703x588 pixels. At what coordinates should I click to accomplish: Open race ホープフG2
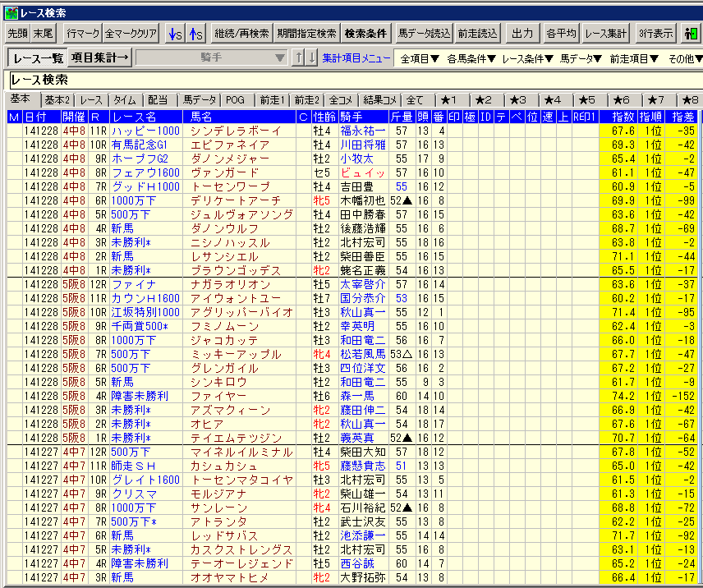(x=140, y=158)
